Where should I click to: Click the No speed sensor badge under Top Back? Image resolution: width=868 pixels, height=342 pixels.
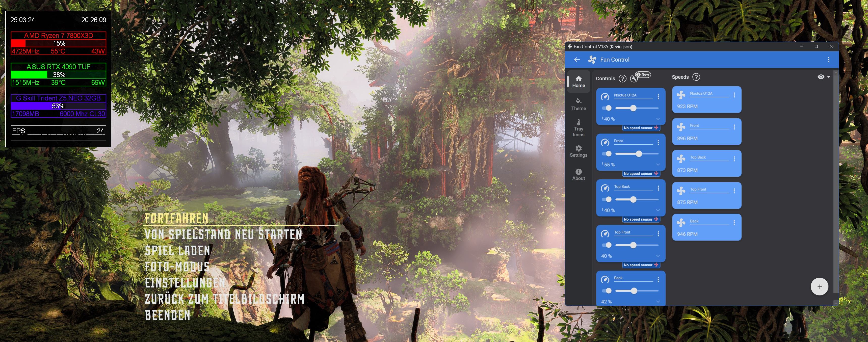point(641,219)
